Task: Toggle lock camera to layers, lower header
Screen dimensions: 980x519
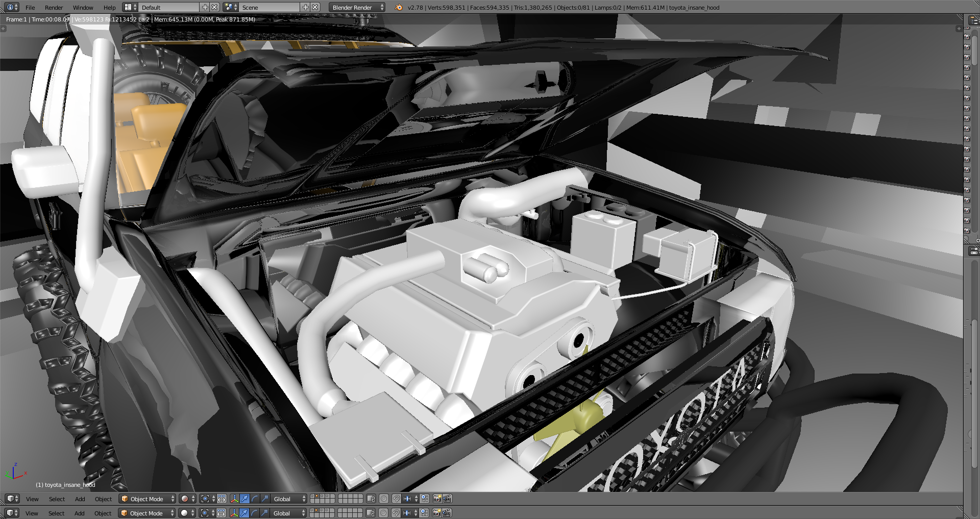Action: 371,513
